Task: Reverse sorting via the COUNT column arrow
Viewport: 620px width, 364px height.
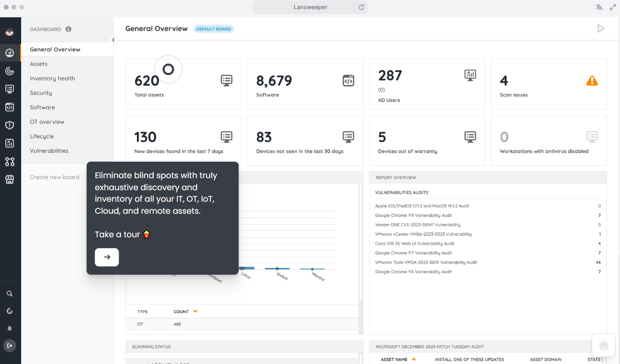Action: 194,311
